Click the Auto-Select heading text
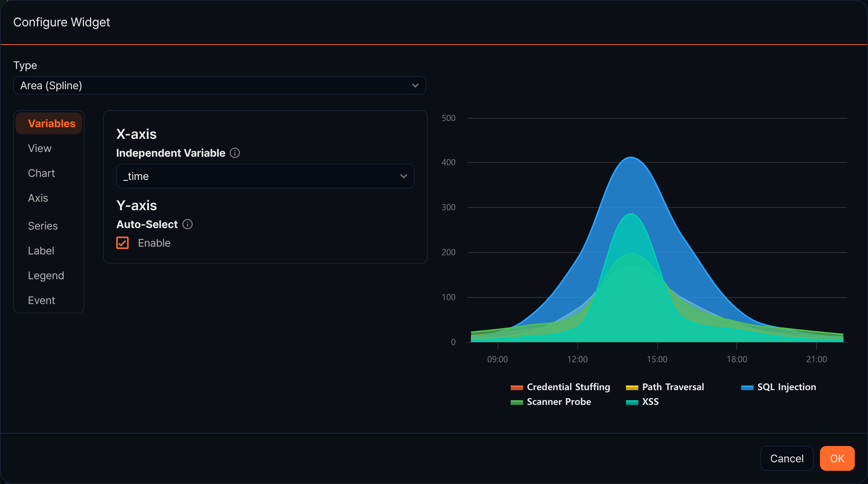 [147, 224]
